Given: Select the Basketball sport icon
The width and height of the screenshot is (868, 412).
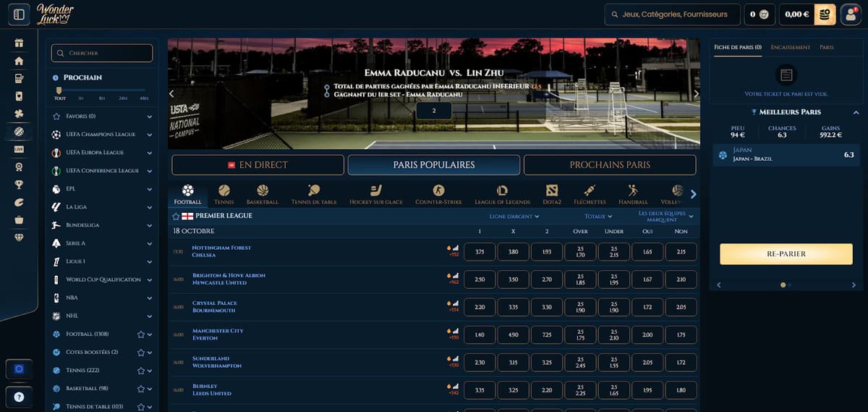Looking at the screenshot, I should 262,194.
